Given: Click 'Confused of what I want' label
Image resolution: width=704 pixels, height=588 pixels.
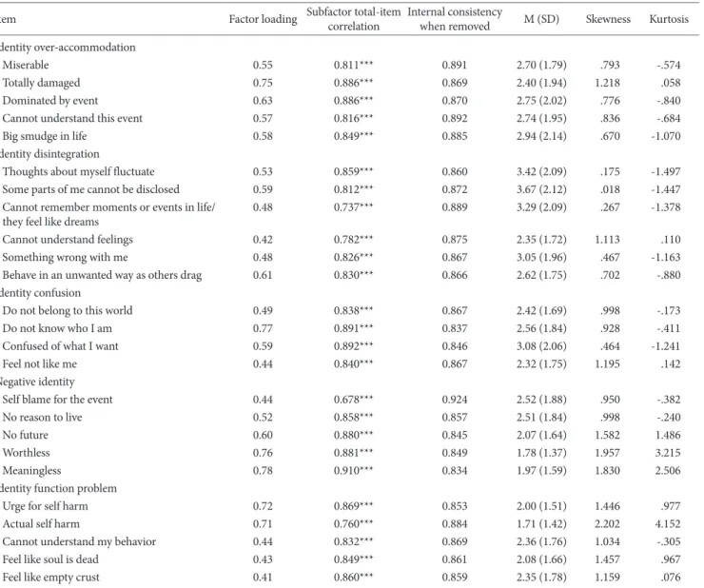Looking at the screenshot, I should pos(60,346).
